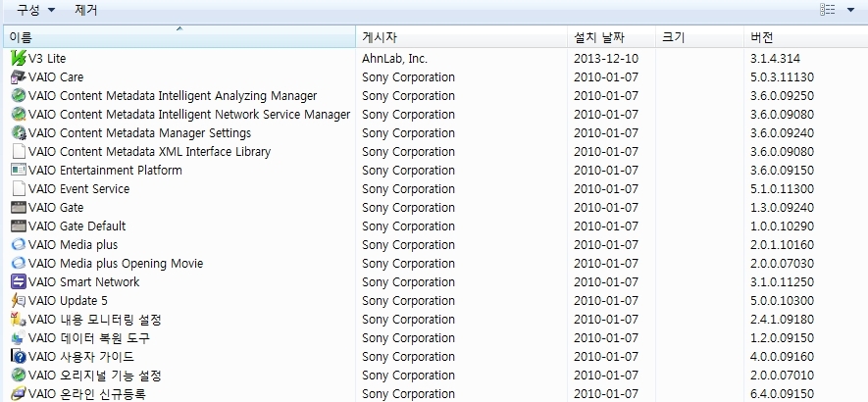This screenshot has width=868, height=402.
Task: Sort list by 이름 column header
Action: (177, 38)
